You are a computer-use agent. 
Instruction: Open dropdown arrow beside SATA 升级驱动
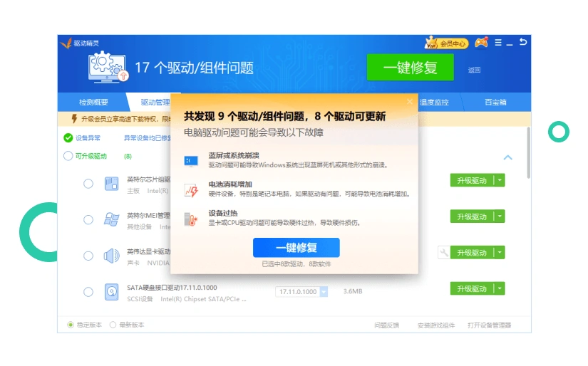[500, 288]
